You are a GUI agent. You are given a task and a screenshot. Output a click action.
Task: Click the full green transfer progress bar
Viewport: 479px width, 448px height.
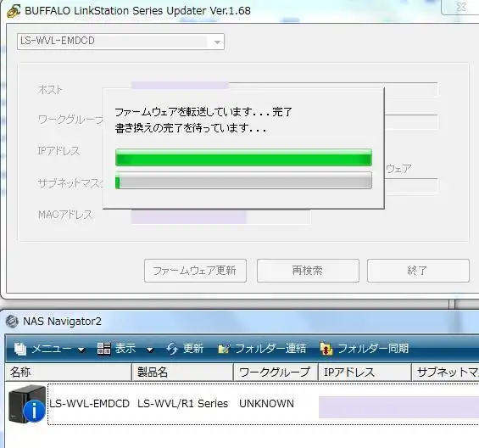pos(243,158)
